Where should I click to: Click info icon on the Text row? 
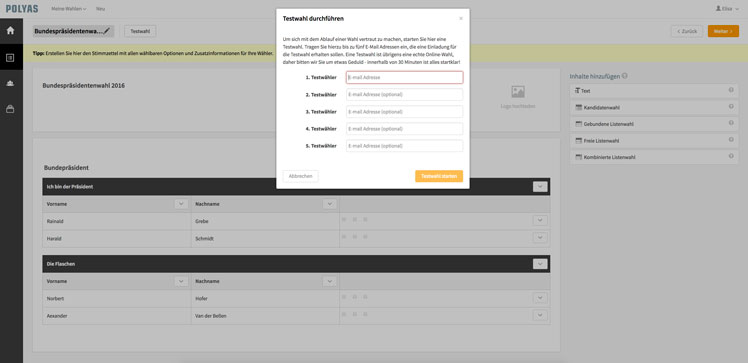tap(731, 90)
